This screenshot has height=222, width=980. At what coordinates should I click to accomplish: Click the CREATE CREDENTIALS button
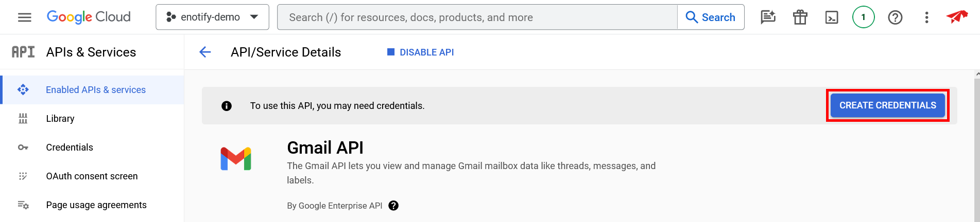pyautogui.click(x=887, y=105)
